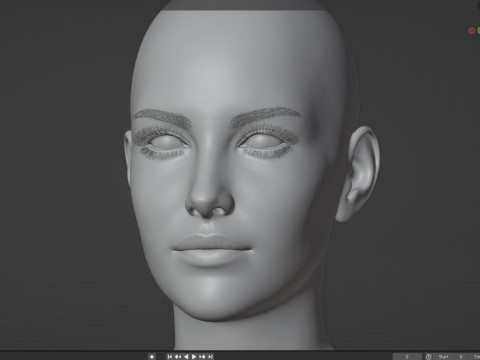Image resolution: width=480 pixels, height=360 pixels.
Task: Play the animation forward
Action: 194,357
